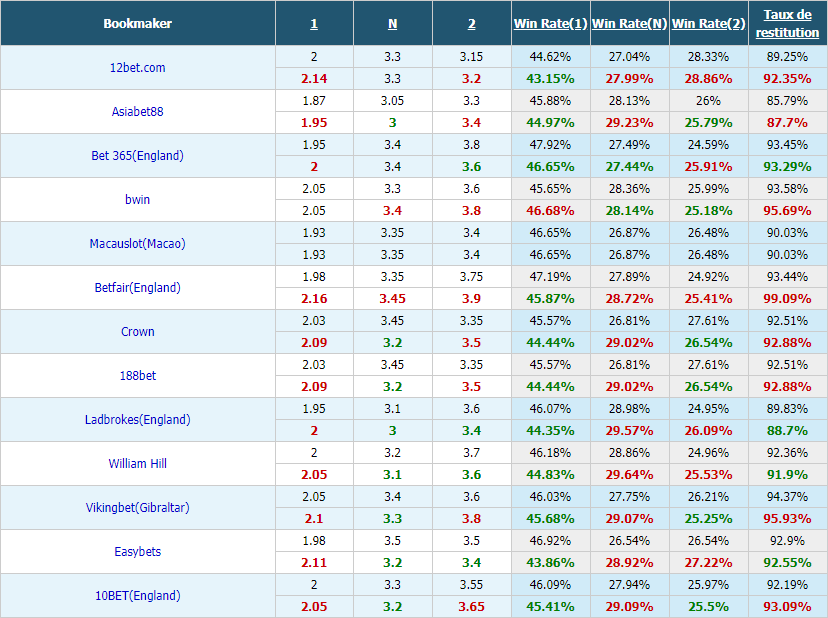This screenshot has height=618, width=828.
Task: Select Easybets' red odds 2.11
Action: pos(314,563)
